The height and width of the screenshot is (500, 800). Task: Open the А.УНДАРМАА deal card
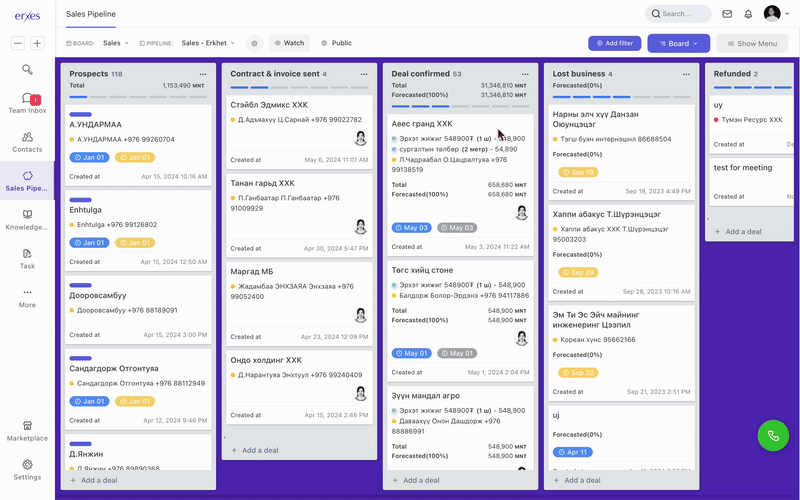(138, 145)
